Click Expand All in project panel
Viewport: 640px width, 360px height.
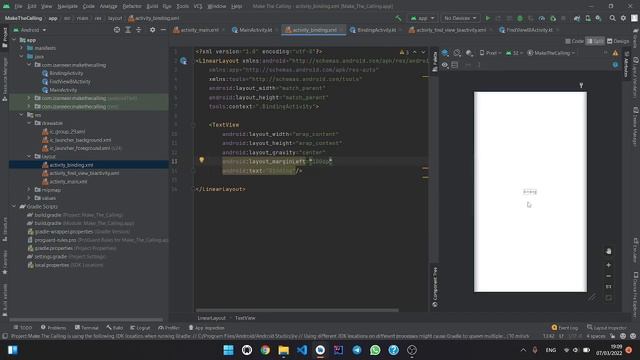[128, 30]
